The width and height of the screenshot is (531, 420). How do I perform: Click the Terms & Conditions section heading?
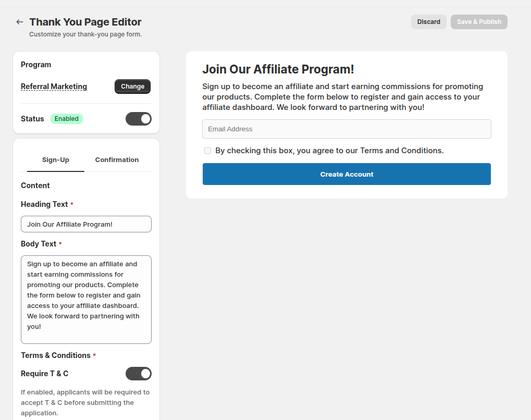click(56, 355)
